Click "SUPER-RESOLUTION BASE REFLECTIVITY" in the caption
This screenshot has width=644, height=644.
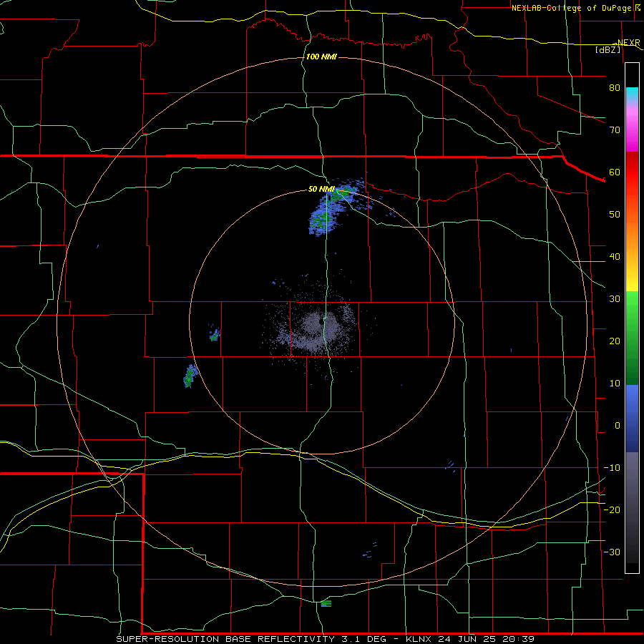(225, 639)
